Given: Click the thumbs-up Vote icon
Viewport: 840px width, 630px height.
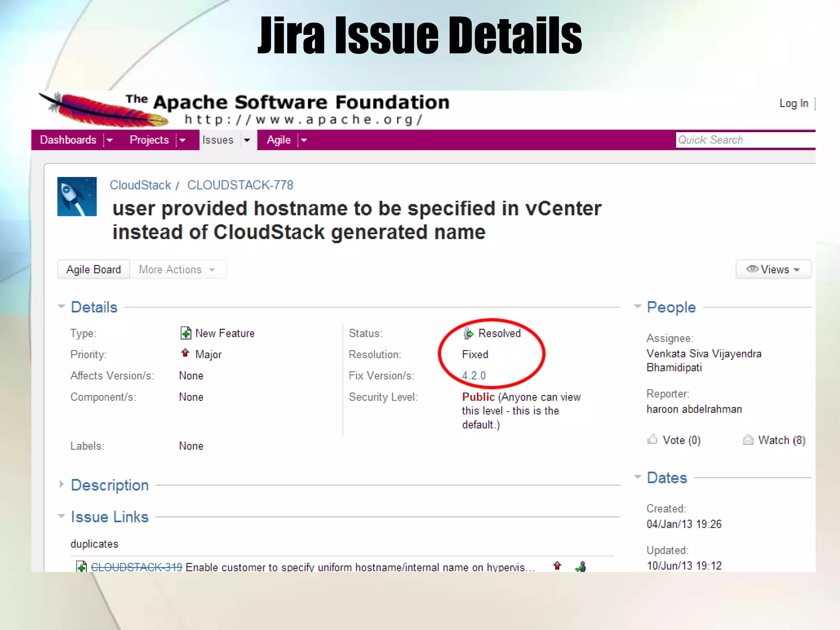Looking at the screenshot, I should pyautogui.click(x=652, y=439).
